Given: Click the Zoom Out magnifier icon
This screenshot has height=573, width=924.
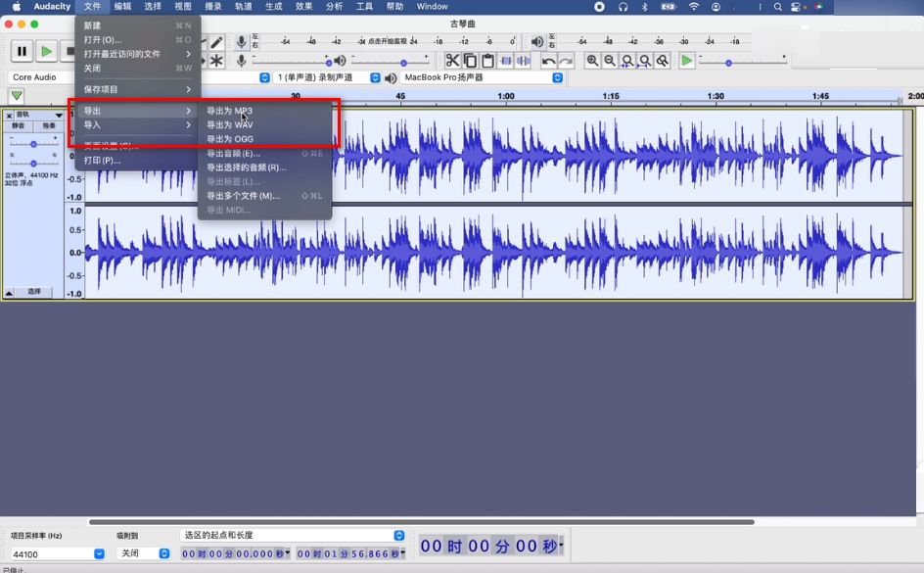Looking at the screenshot, I should 610,61.
